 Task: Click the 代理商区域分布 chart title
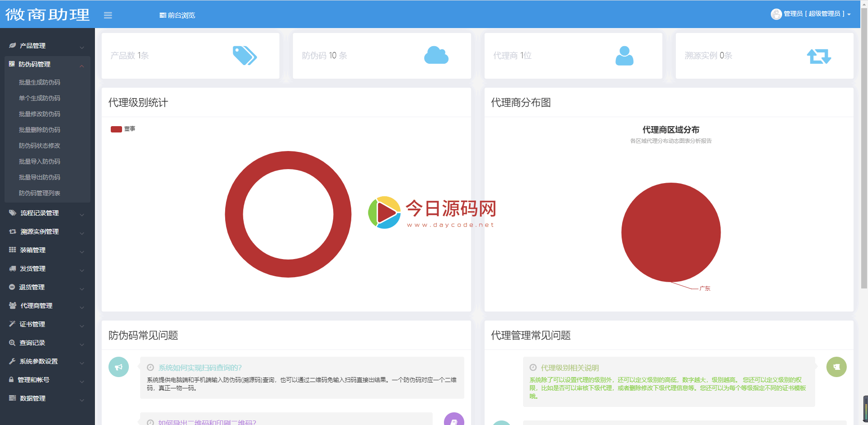(x=671, y=130)
